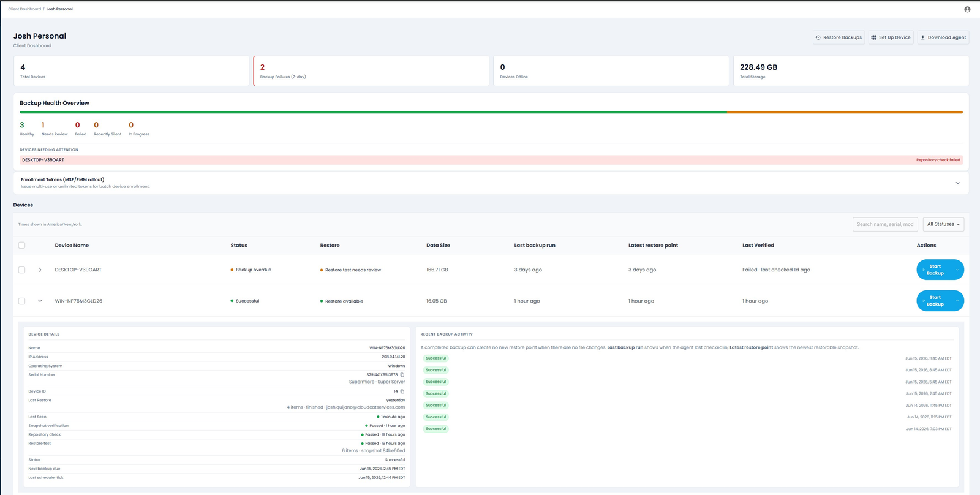Open the Total Storage 228.49 GB card
This screenshot has height=495, width=980.
851,71
